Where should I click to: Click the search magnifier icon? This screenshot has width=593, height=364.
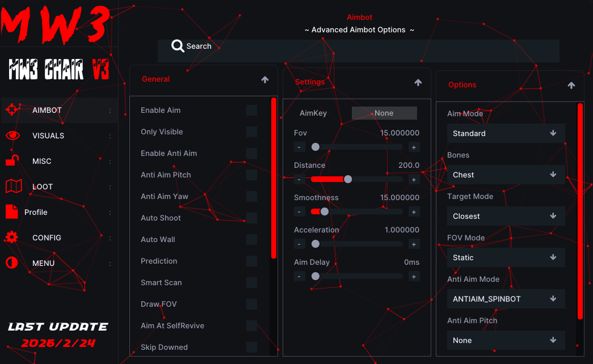click(178, 46)
